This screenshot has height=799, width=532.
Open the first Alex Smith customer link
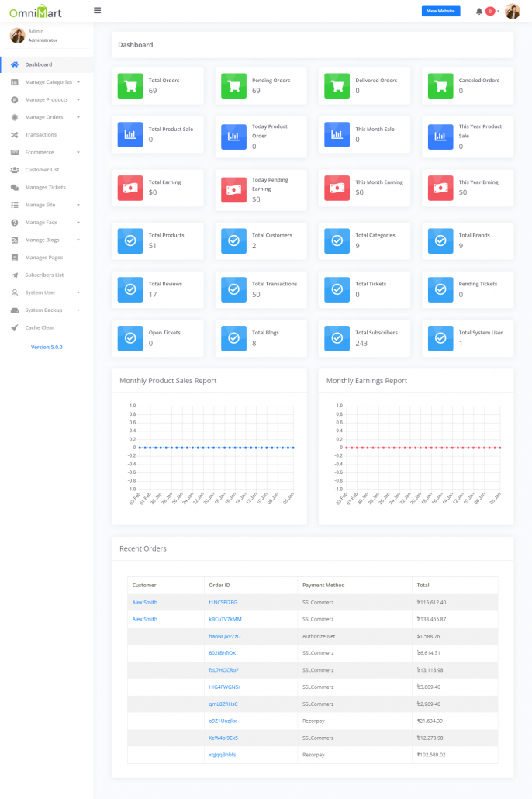point(144,602)
